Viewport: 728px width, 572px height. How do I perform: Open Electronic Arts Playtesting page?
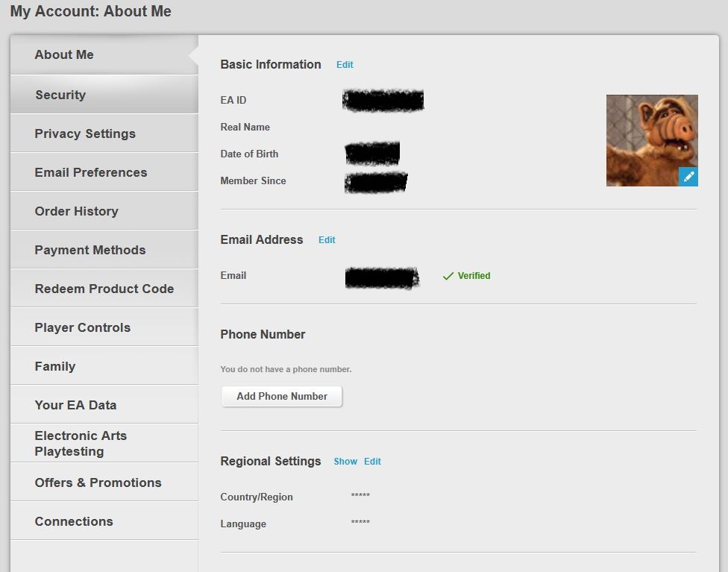[x=104, y=444]
